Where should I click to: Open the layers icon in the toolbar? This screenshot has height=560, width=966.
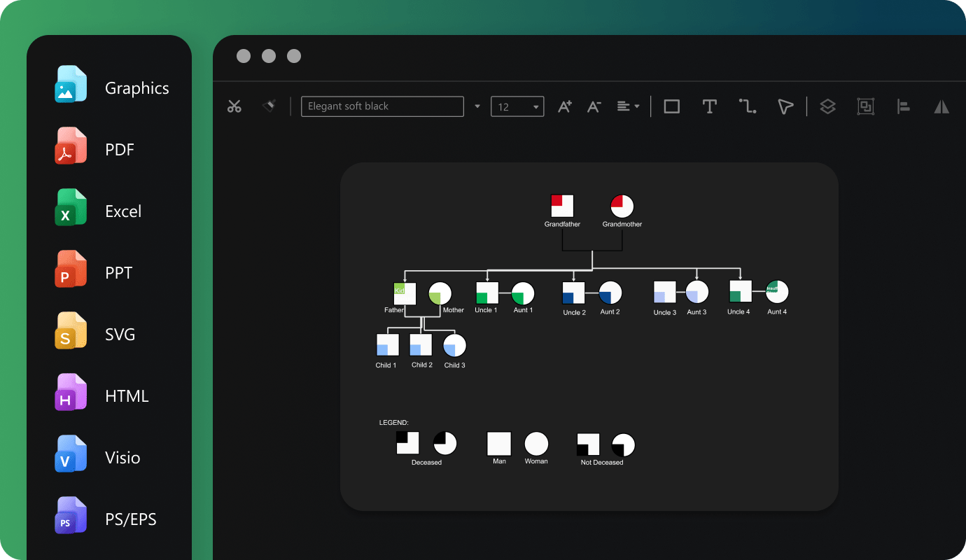[828, 106]
